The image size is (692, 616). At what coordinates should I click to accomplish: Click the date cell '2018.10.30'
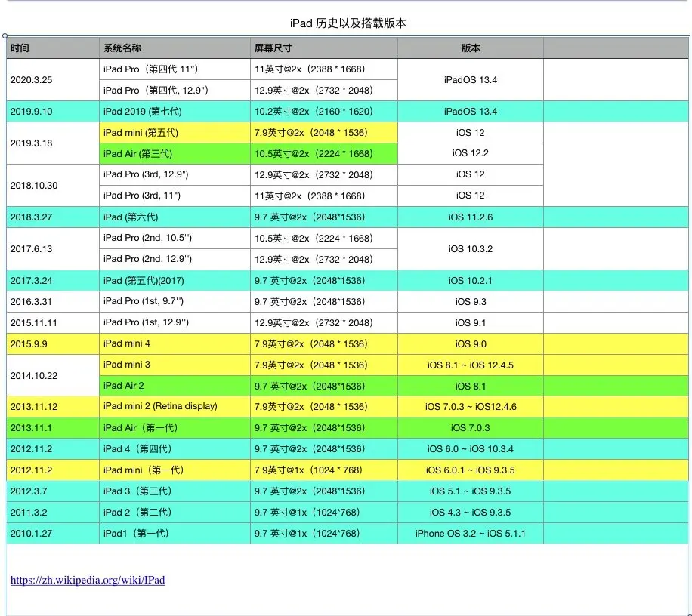click(53, 186)
